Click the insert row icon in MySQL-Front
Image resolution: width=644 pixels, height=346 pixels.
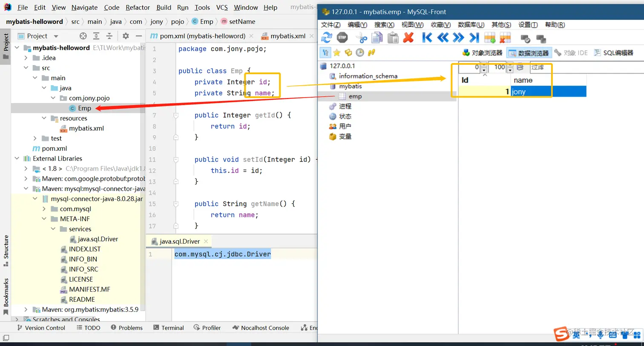(x=490, y=37)
